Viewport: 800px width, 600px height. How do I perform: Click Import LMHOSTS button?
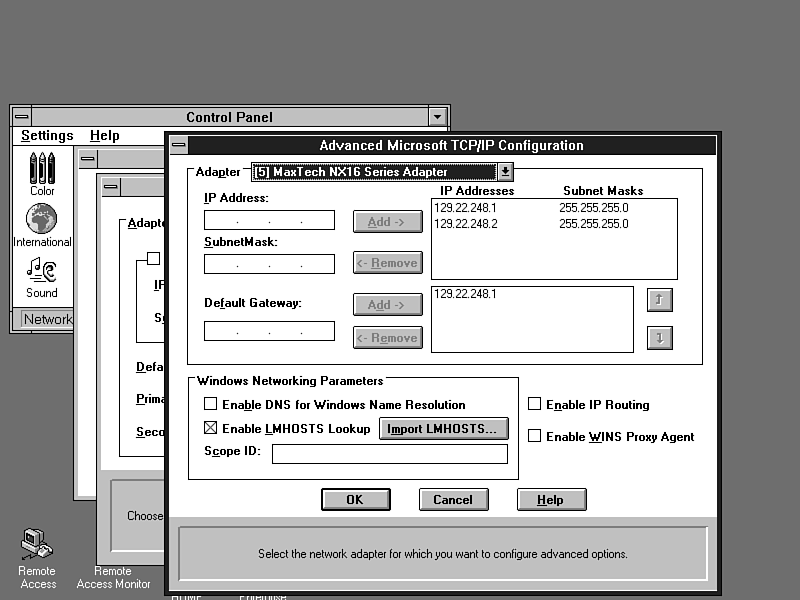tap(443, 429)
